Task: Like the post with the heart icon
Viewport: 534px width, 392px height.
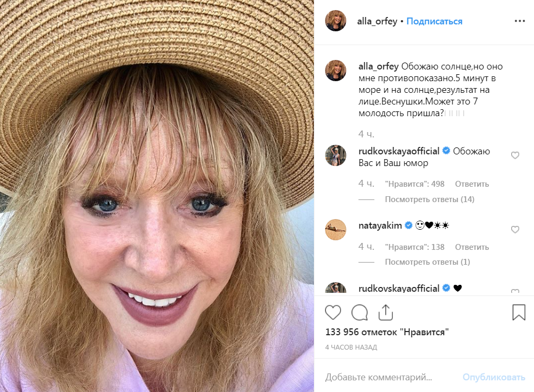Action: (x=332, y=312)
